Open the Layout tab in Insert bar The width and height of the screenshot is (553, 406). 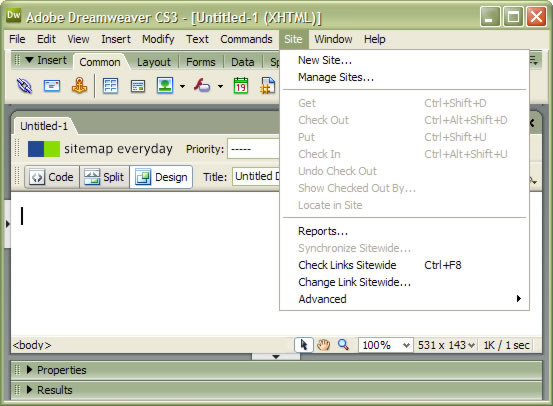(154, 62)
